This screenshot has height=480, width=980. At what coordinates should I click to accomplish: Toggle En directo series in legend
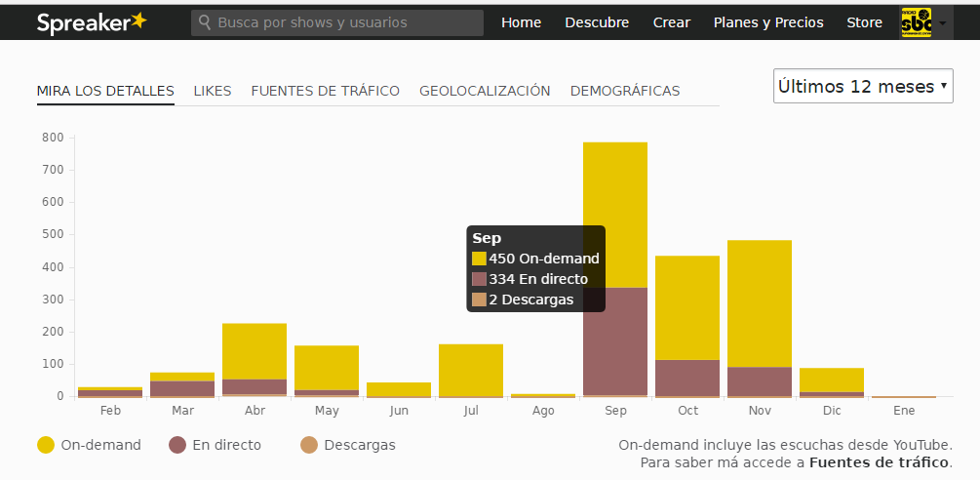click(215, 445)
